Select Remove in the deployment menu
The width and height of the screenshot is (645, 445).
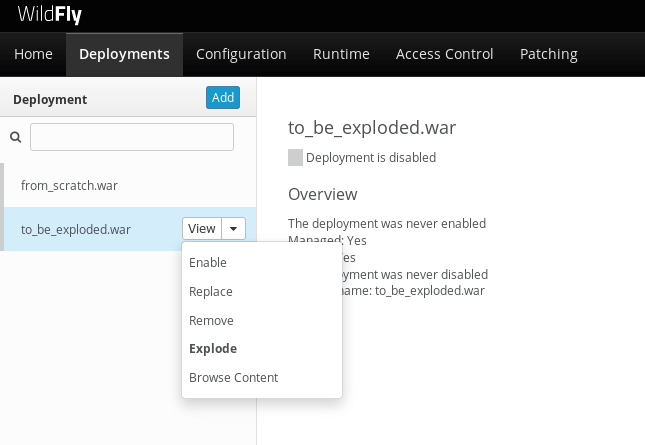click(x=211, y=321)
